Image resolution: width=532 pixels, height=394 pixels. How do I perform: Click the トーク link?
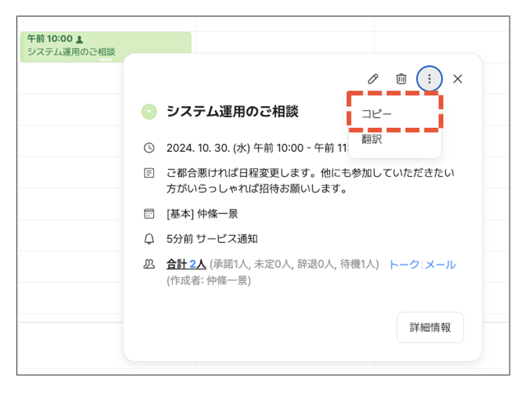404,264
